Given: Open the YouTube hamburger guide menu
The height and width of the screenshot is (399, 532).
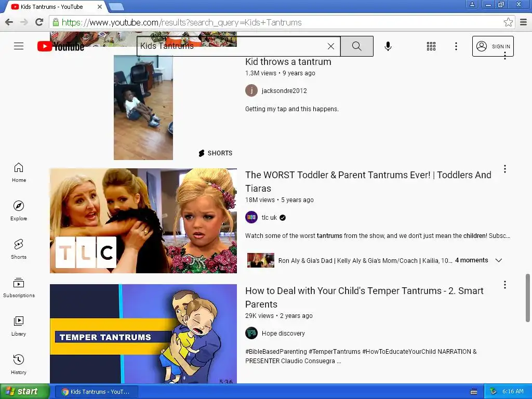Looking at the screenshot, I should pos(19,46).
